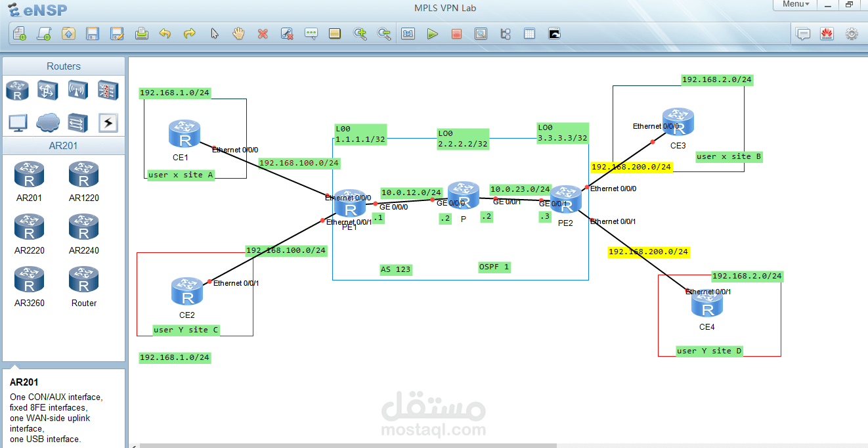This screenshot has width=868, height=448.
Task: Click the AR201 device list header
Action: (64, 145)
